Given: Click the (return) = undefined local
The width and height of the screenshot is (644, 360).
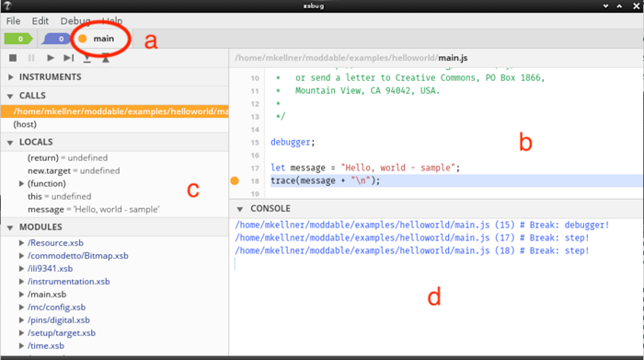Looking at the screenshot, I should click(x=68, y=157).
